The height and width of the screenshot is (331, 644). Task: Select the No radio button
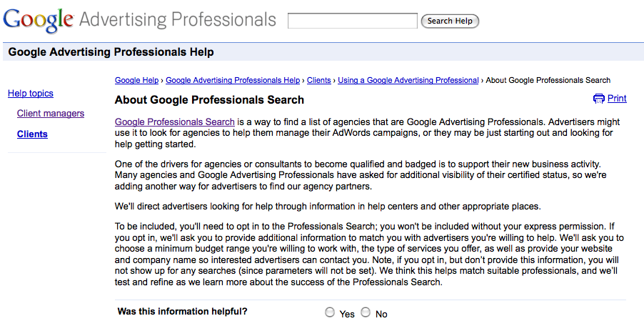pyautogui.click(x=366, y=312)
